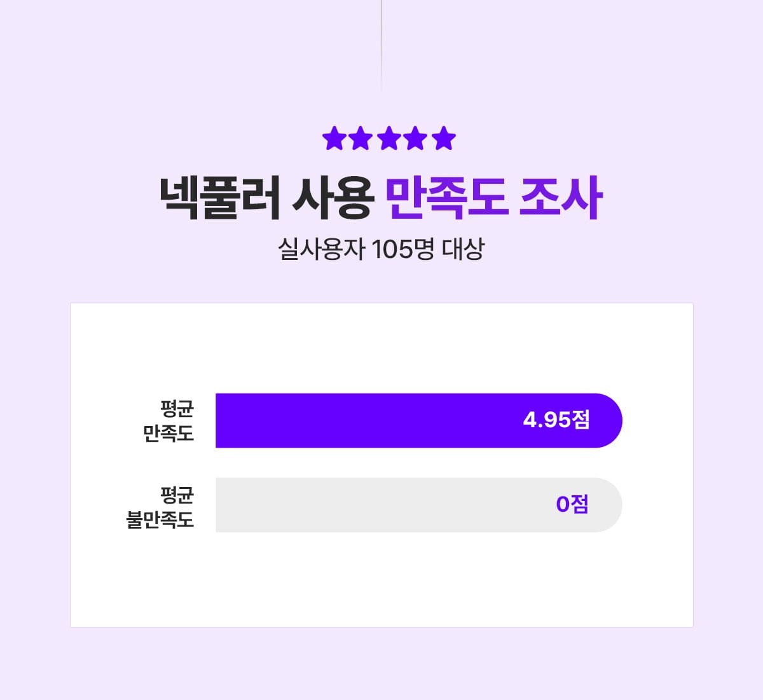Click the 4.95점 score value
Screen dimensions: 763x700
tap(556, 420)
